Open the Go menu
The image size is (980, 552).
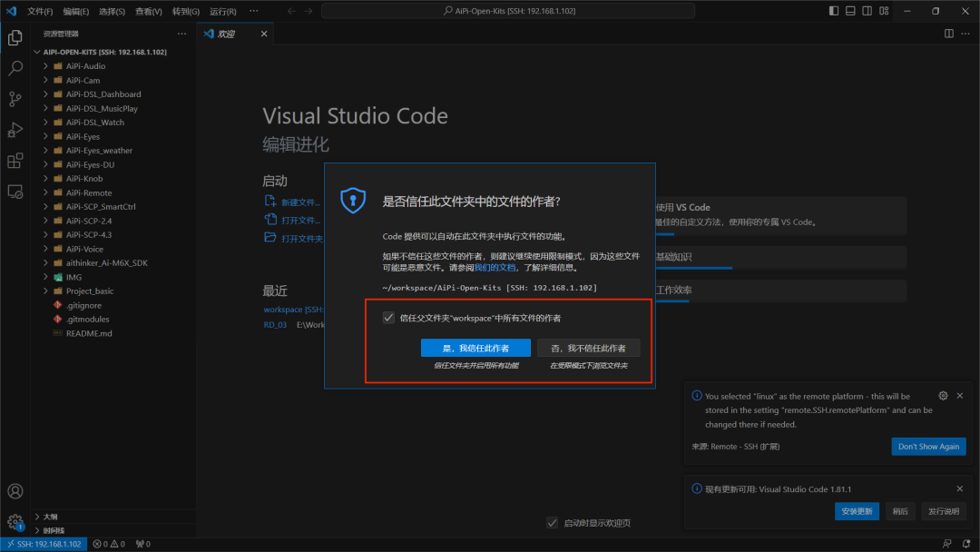click(x=186, y=11)
